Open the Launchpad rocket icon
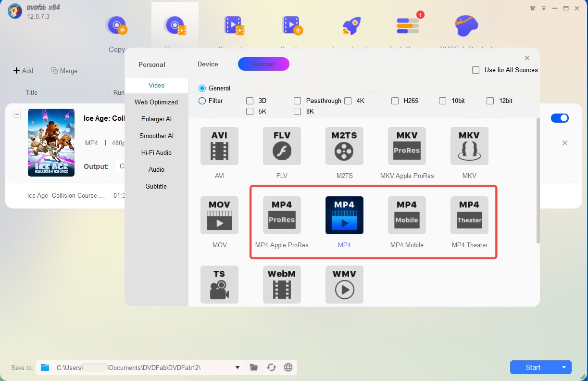Screen dimensions: 588x381 click(x=351, y=25)
